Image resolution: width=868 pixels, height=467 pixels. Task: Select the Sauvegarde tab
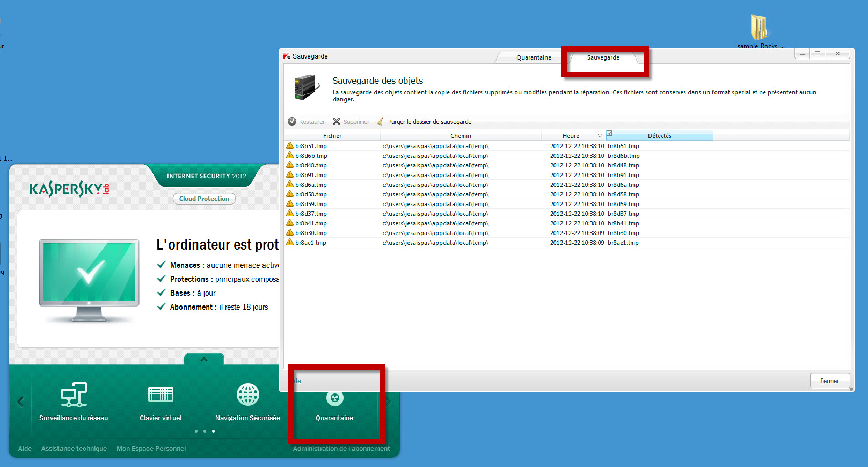click(603, 57)
